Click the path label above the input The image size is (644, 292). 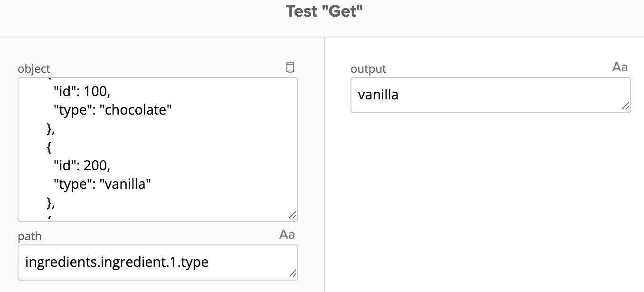[x=29, y=236]
